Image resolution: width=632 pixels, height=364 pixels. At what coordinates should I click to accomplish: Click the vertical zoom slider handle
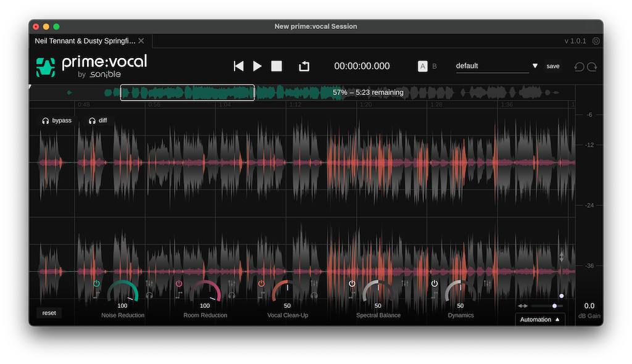562,296
